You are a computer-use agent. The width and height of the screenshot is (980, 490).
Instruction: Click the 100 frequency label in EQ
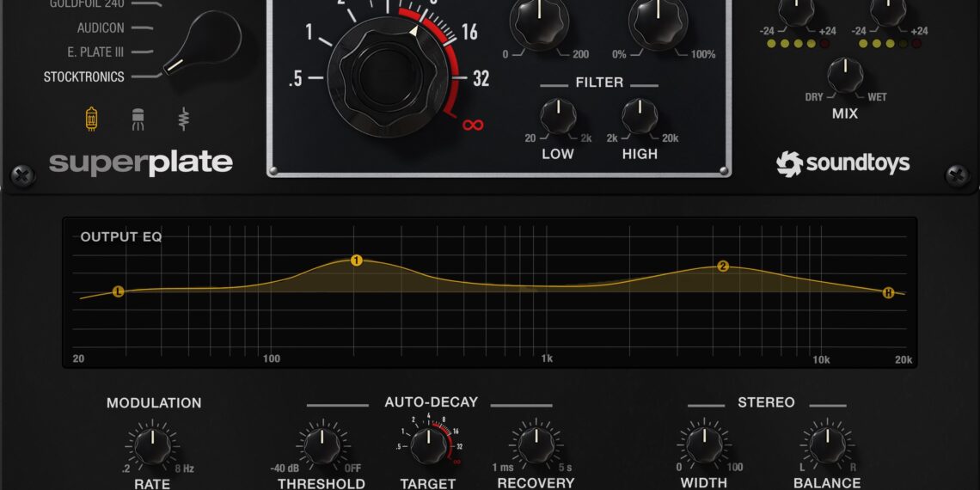click(272, 358)
